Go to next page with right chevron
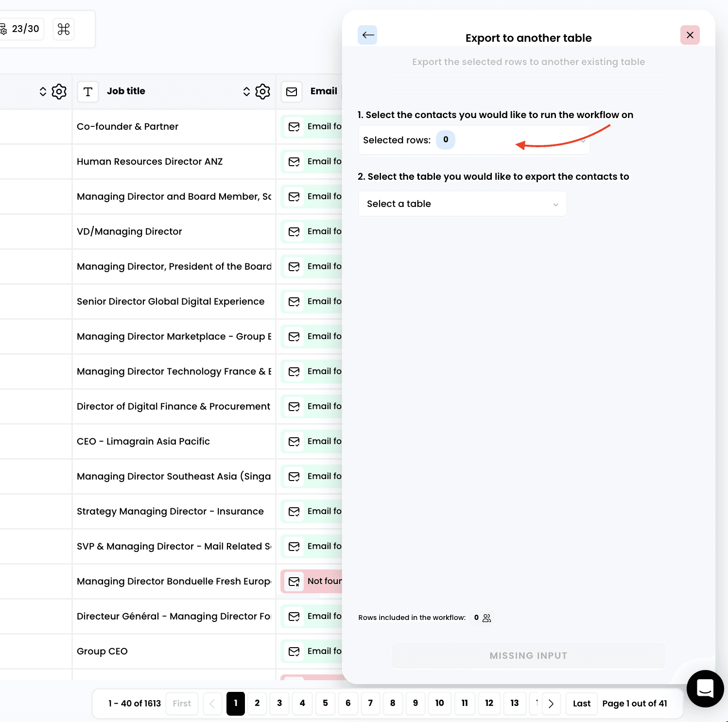The width and height of the screenshot is (728, 722). (551, 704)
